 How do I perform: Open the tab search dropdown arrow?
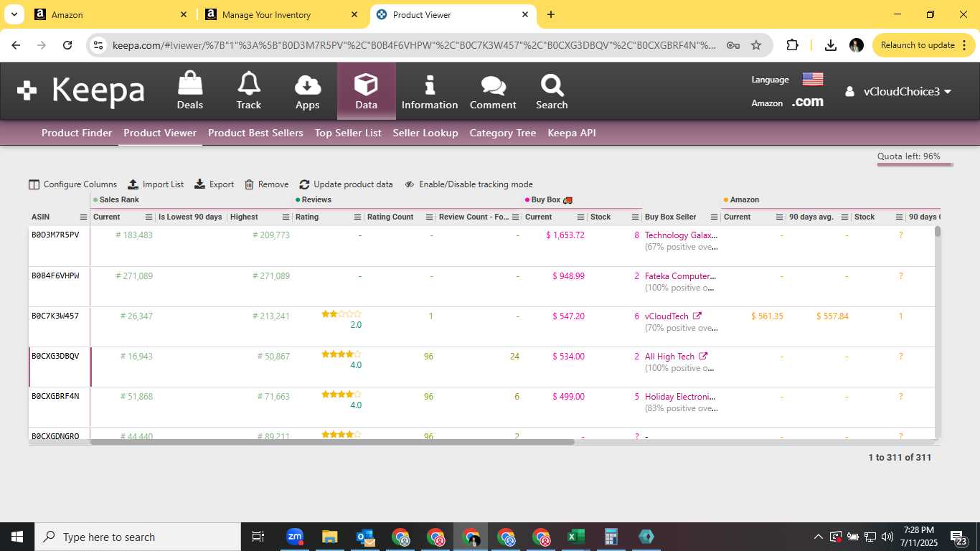(14, 14)
